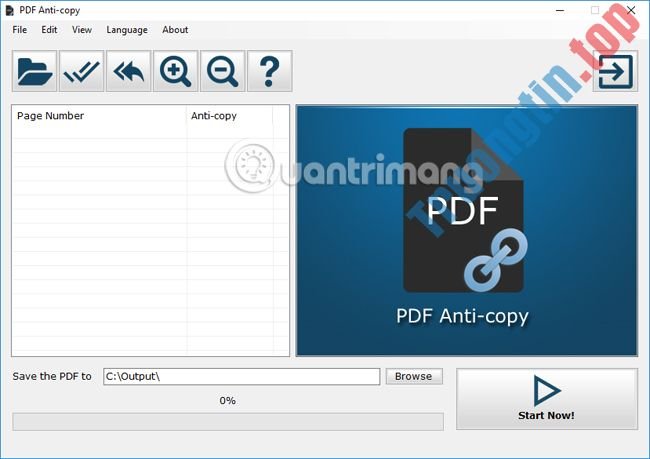Click the output path input field
The width and height of the screenshot is (650, 459).
pyautogui.click(x=242, y=376)
